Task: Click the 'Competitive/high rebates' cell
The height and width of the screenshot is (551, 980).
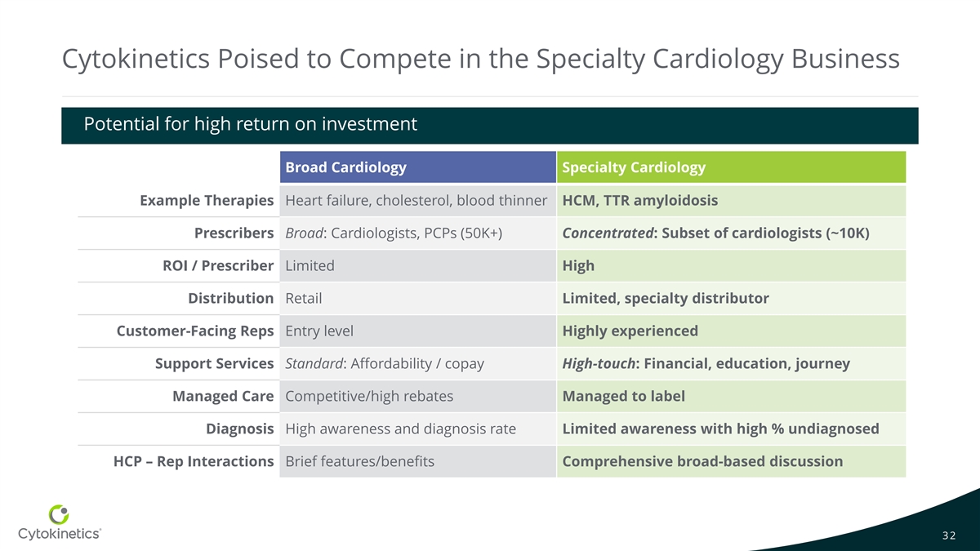Action: (369, 396)
